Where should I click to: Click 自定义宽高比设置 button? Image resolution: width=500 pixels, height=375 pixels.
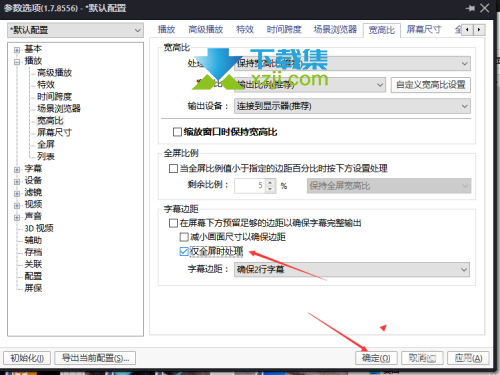tap(430, 85)
